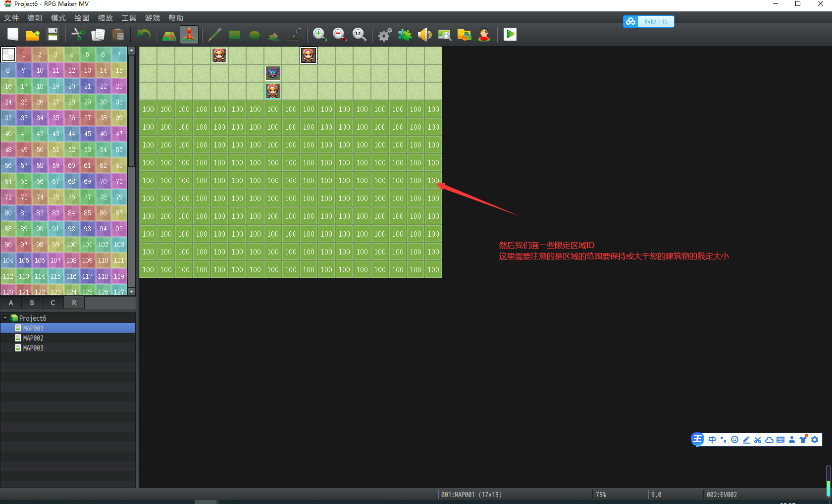Switch to tileset tab A

[11, 302]
